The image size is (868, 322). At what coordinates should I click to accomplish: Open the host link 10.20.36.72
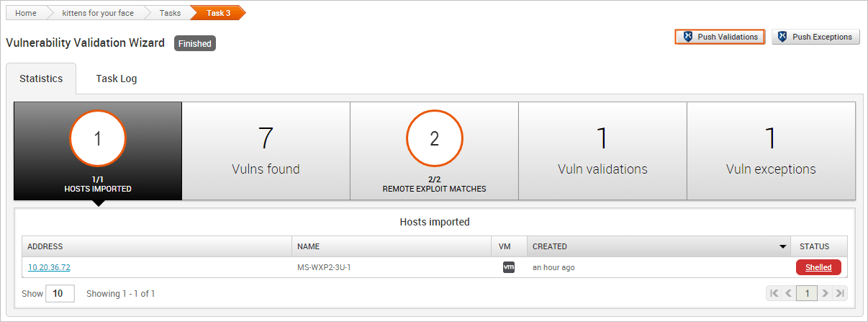click(x=49, y=267)
